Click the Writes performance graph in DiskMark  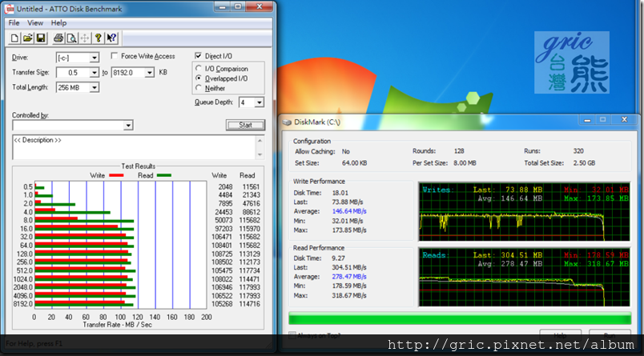524,212
